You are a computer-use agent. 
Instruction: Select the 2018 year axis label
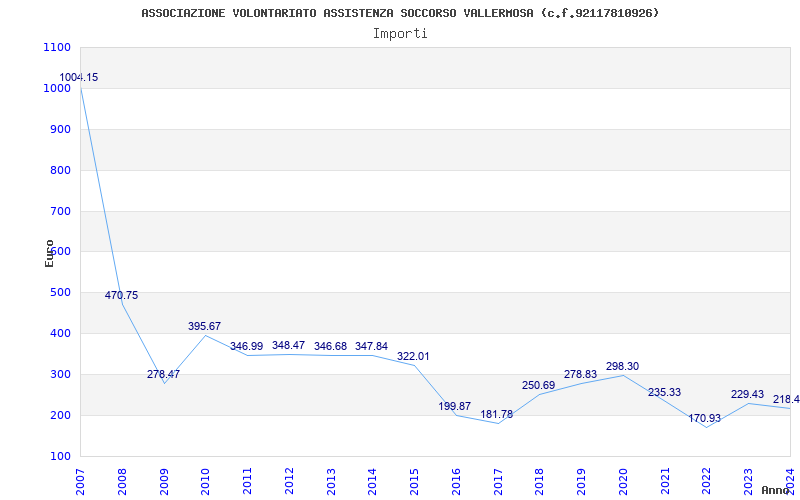pos(539,479)
